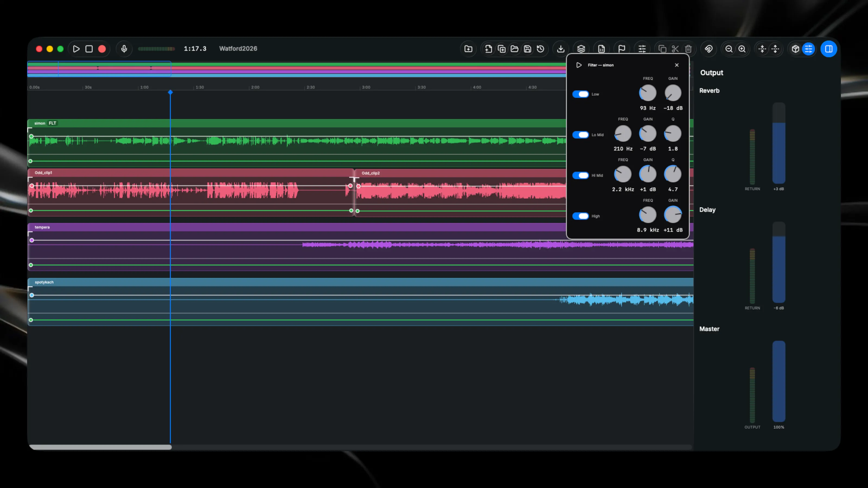Click the new folder icon in the toolbar
868x488 pixels.
(468, 49)
